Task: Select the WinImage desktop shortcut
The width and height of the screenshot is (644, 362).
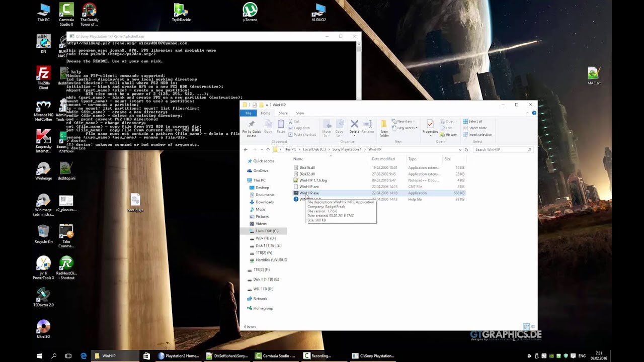Action: tap(44, 171)
